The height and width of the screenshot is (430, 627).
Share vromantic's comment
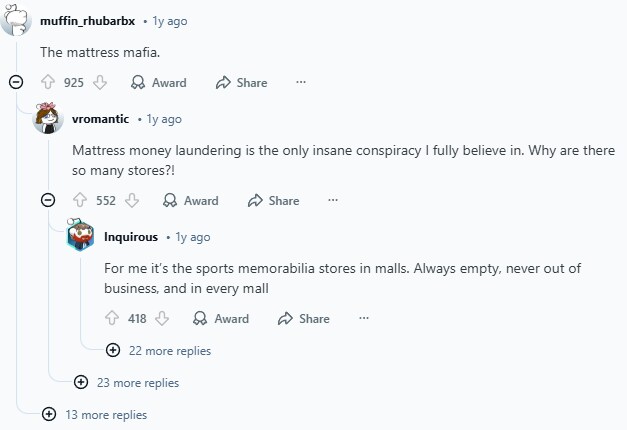[272, 201]
